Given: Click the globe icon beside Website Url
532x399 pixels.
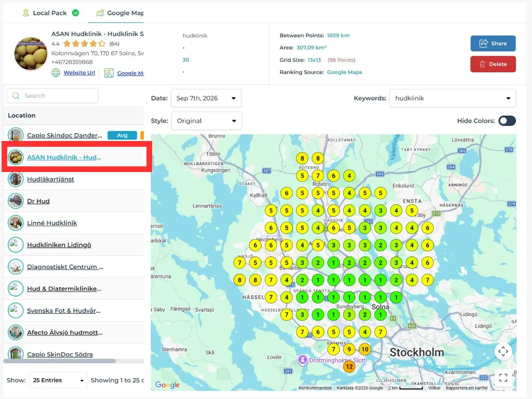Looking at the screenshot, I should [56, 73].
